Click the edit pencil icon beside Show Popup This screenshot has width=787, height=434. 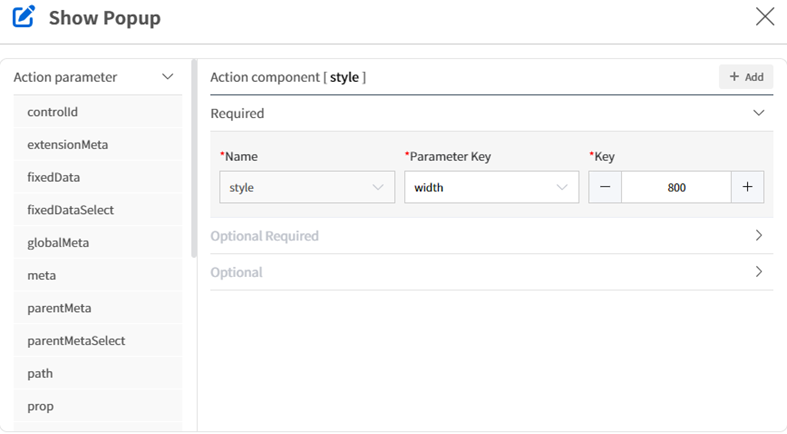pyautogui.click(x=24, y=17)
